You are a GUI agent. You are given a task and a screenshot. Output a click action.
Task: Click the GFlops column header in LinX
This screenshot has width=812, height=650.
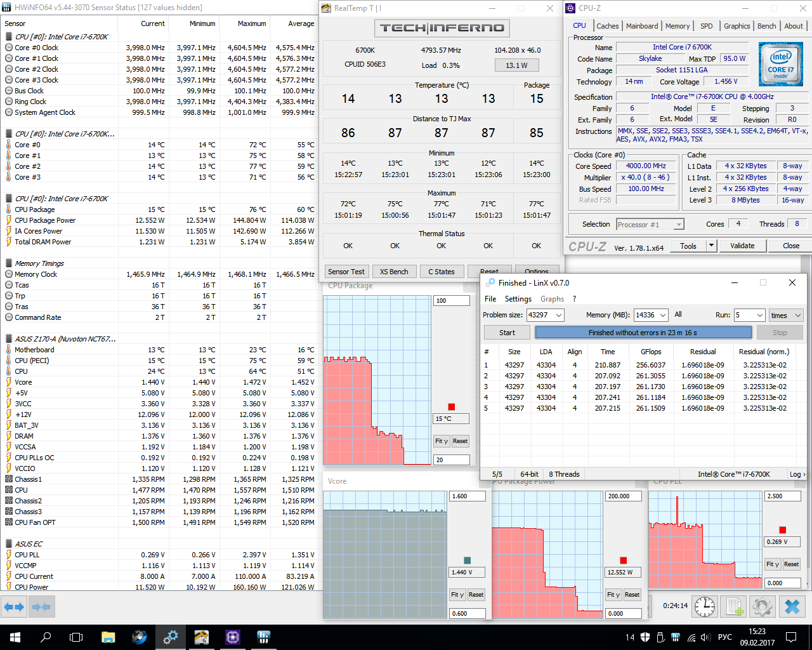pyautogui.click(x=651, y=352)
